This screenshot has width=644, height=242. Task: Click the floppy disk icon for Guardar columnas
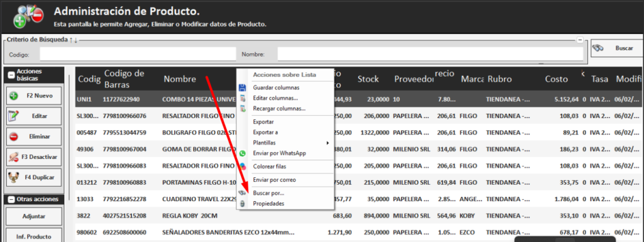pos(242,88)
